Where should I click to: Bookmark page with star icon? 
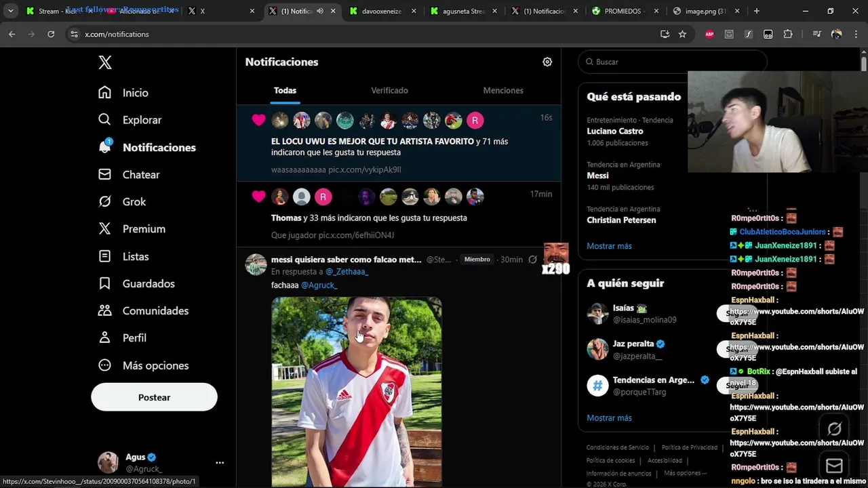[x=682, y=34]
